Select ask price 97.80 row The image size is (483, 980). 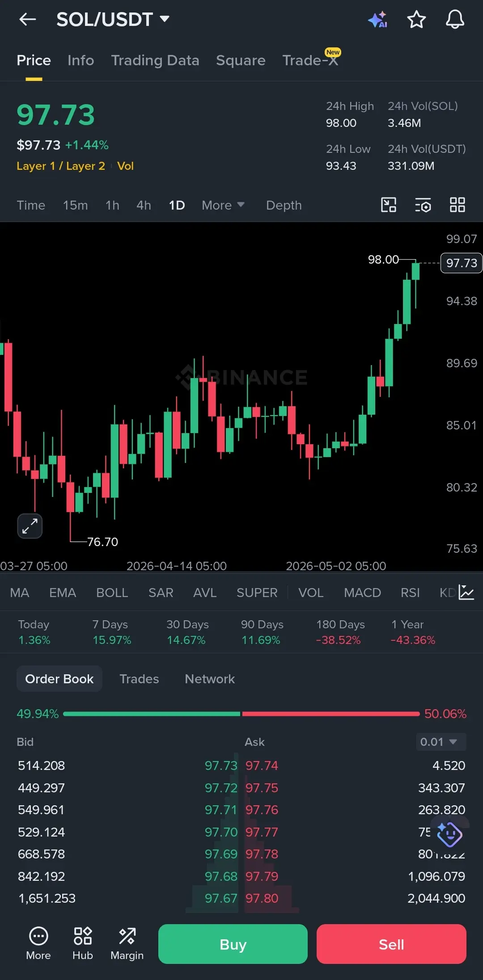point(262,898)
